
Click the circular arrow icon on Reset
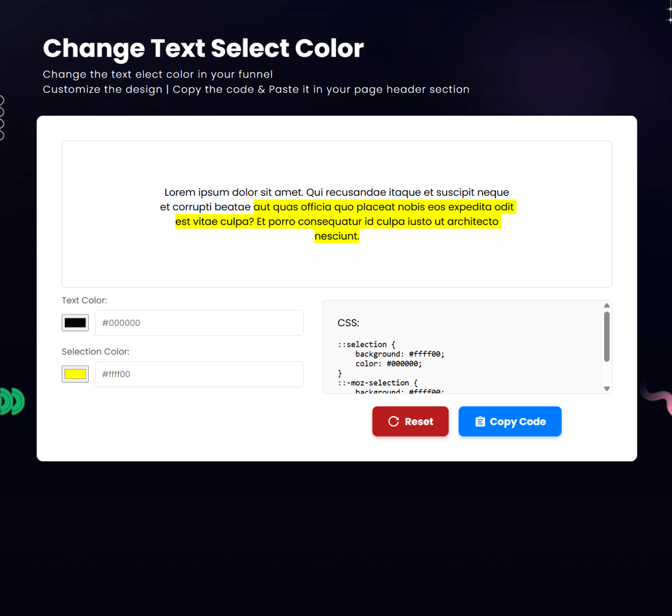tap(394, 422)
